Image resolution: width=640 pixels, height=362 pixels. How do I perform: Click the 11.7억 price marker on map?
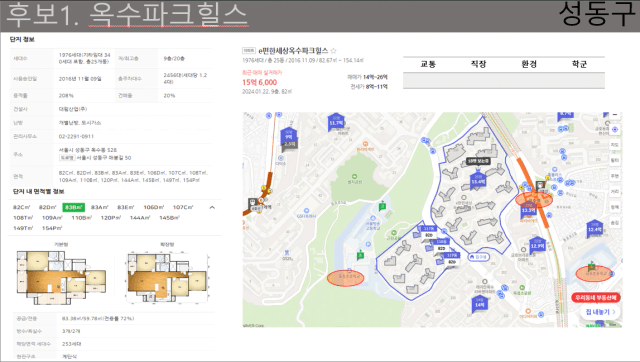[x=336, y=122]
